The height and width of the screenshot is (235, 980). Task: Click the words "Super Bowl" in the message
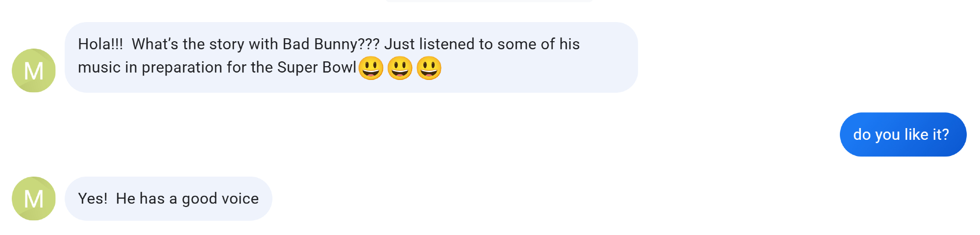[x=317, y=67]
